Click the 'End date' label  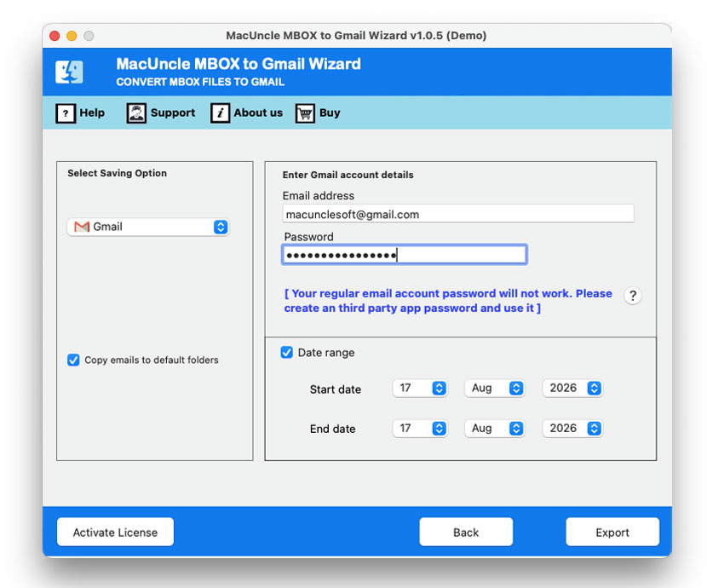tap(333, 429)
